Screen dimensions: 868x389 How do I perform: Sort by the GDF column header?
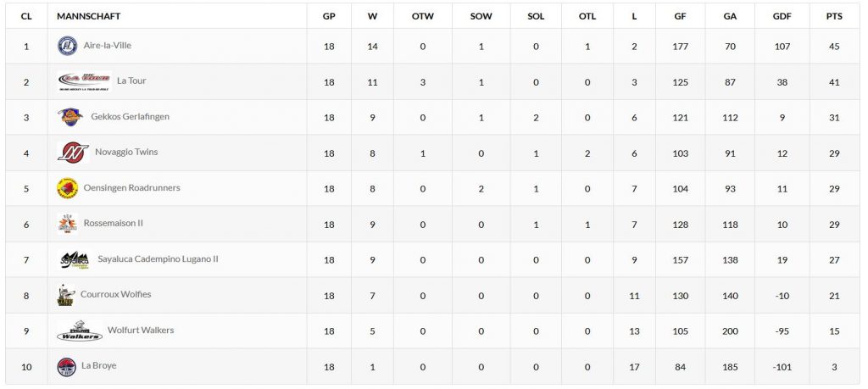[782, 16]
